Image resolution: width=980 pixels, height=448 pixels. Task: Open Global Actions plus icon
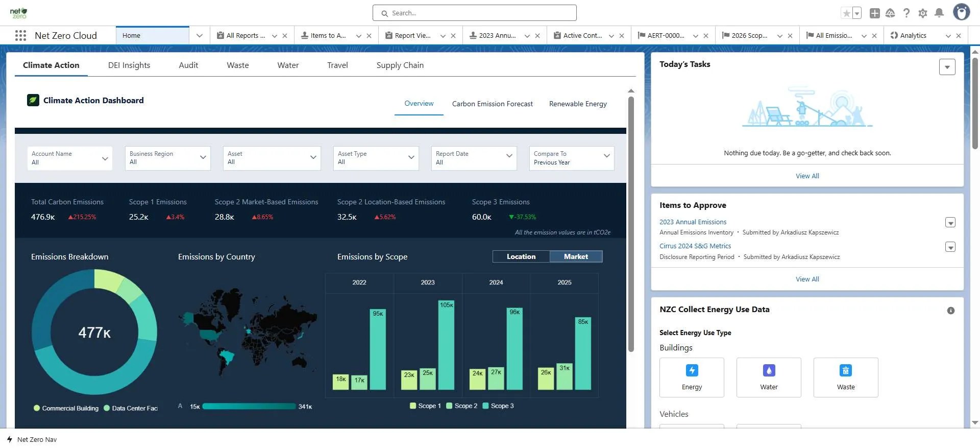pyautogui.click(x=875, y=13)
